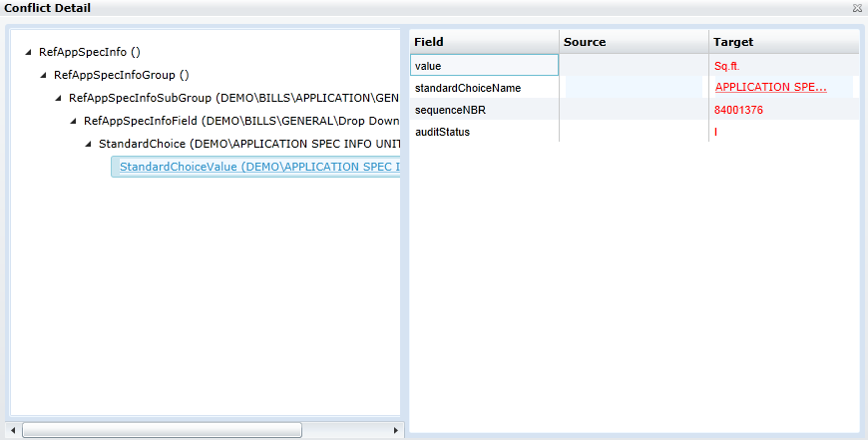Select the value field row

(484, 66)
